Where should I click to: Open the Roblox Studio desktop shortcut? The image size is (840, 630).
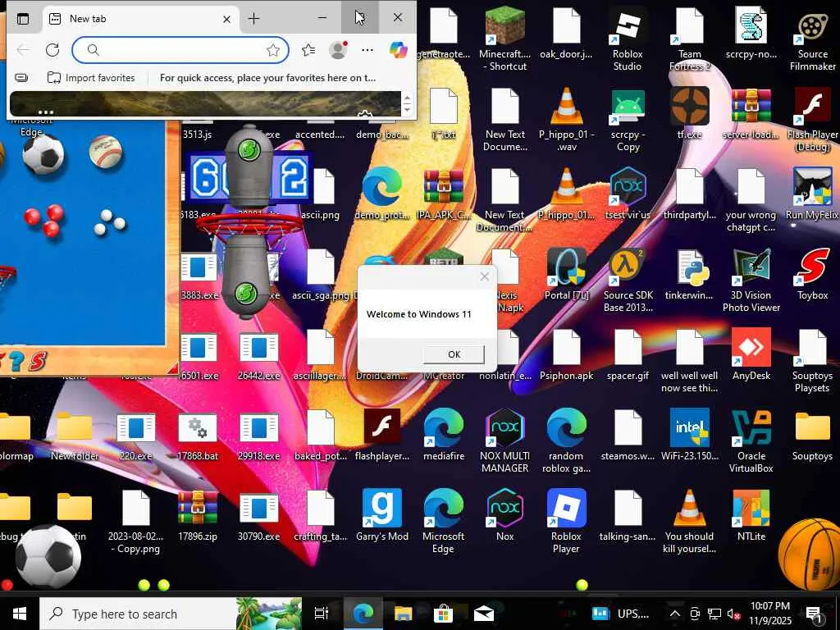point(628,39)
